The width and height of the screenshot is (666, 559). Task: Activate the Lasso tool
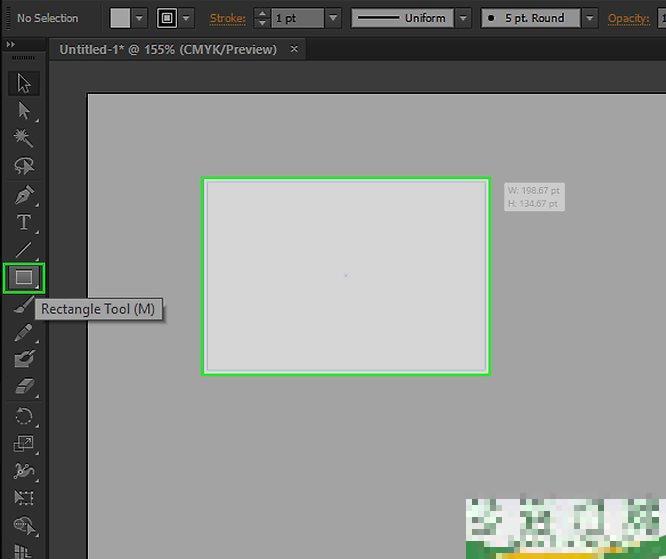pos(24,166)
